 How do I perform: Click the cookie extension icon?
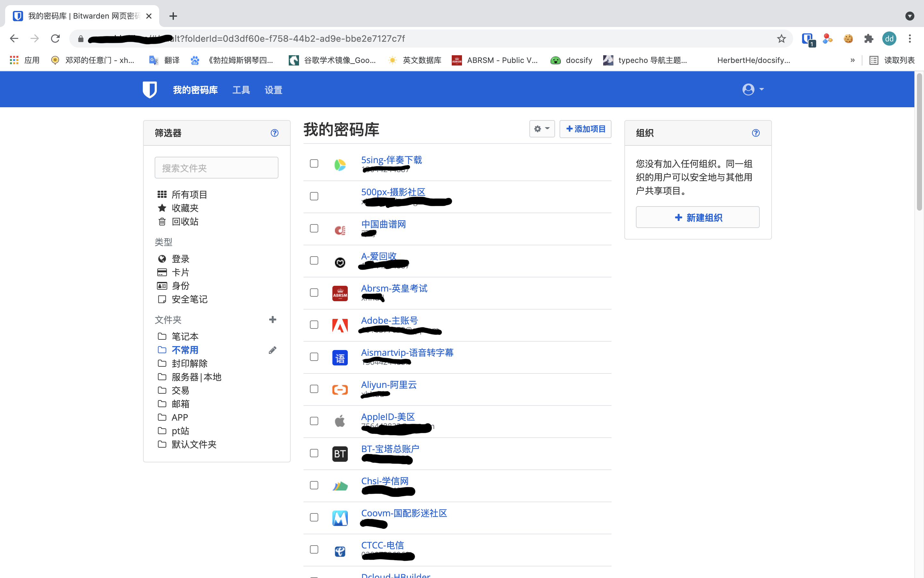pyautogui.click(x=848, y=39)
